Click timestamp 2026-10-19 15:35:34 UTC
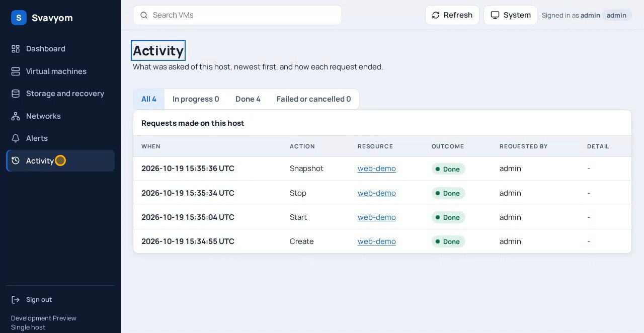Viewport: 644px width, 333px height. (188, 193)
